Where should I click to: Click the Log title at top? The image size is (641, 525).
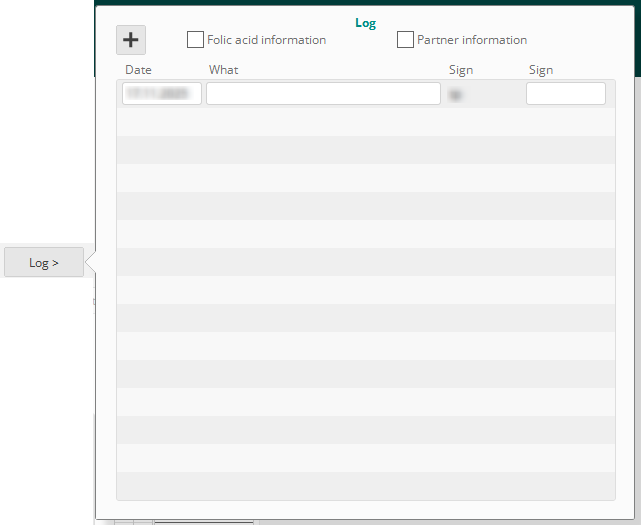[365, 23]
